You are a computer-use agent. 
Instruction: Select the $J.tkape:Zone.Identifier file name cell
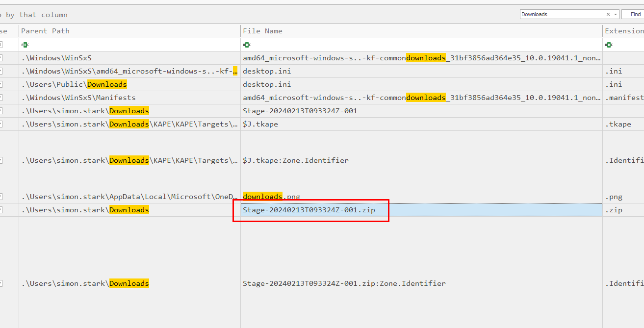pyautogui.click(x=295, y=160)
